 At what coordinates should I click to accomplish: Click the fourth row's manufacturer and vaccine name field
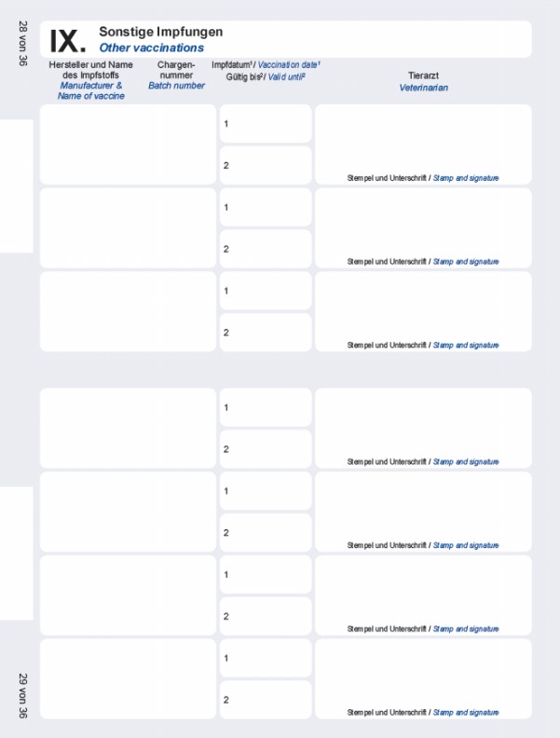coord(128,428)
